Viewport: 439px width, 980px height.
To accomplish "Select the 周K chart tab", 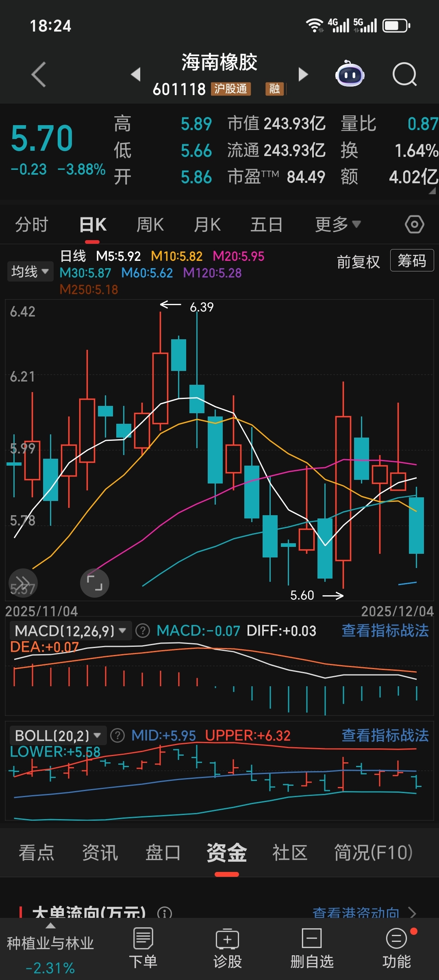I will click(x=150, y=224).
